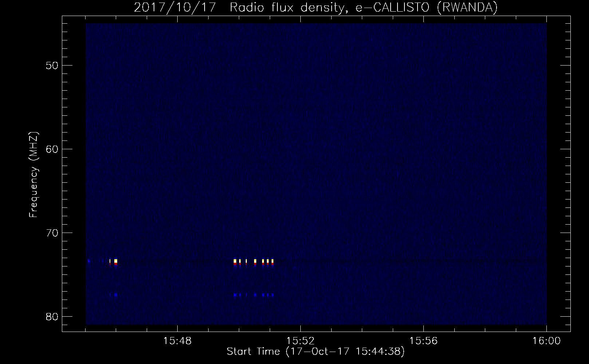Click the 15:48 time tick label
The width and height of the screenshot is (589, 364).
pyautogui.click(x=177, y=341)
